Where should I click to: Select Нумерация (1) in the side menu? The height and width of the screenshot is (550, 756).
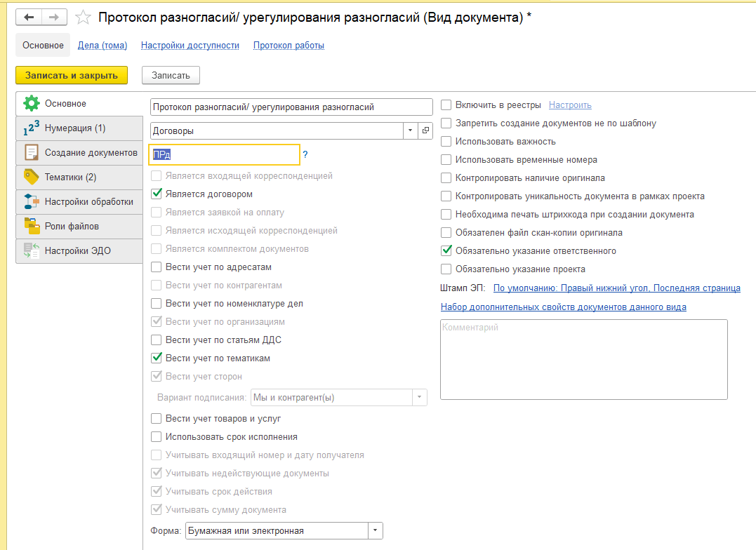pos(79,128)
